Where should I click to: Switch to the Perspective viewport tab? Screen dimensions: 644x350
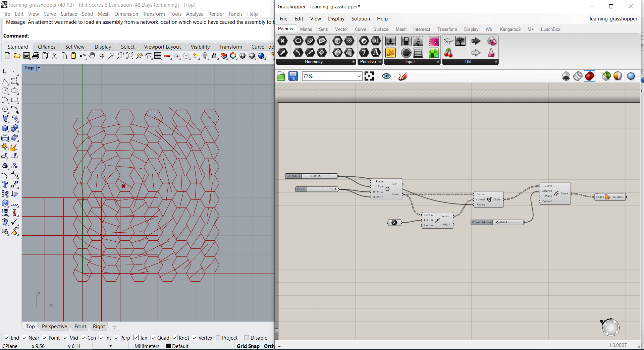point(54,327)
